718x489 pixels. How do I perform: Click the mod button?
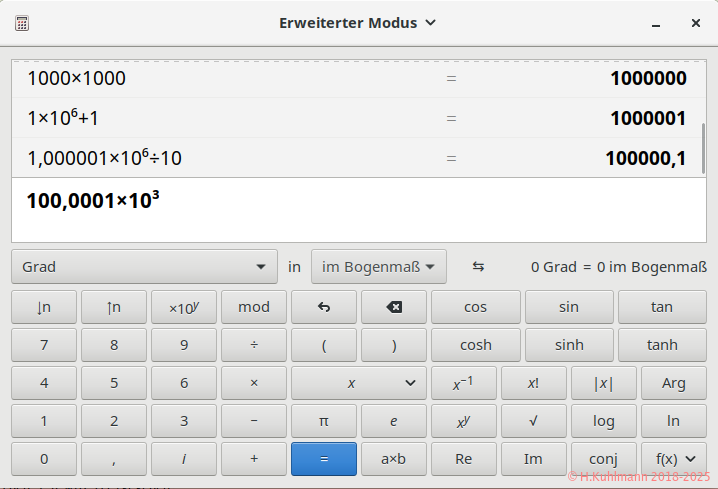[254, 307]
